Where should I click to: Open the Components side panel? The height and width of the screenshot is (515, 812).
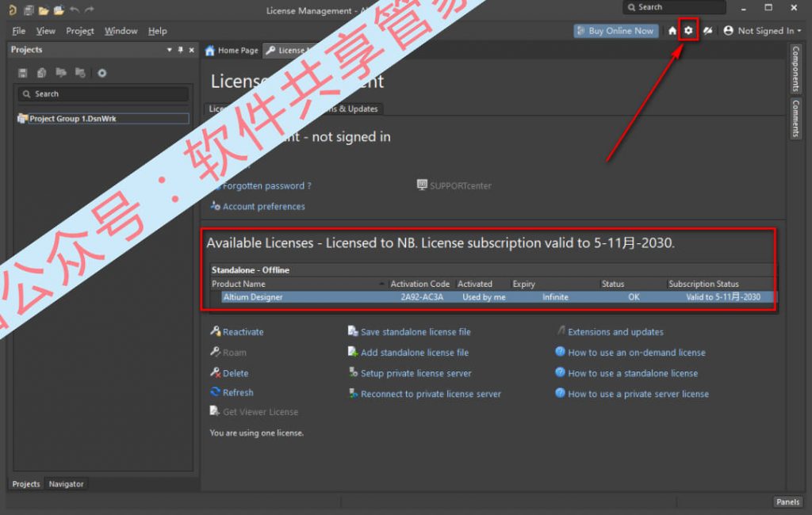pyautogui.click(x=795, y=68)
